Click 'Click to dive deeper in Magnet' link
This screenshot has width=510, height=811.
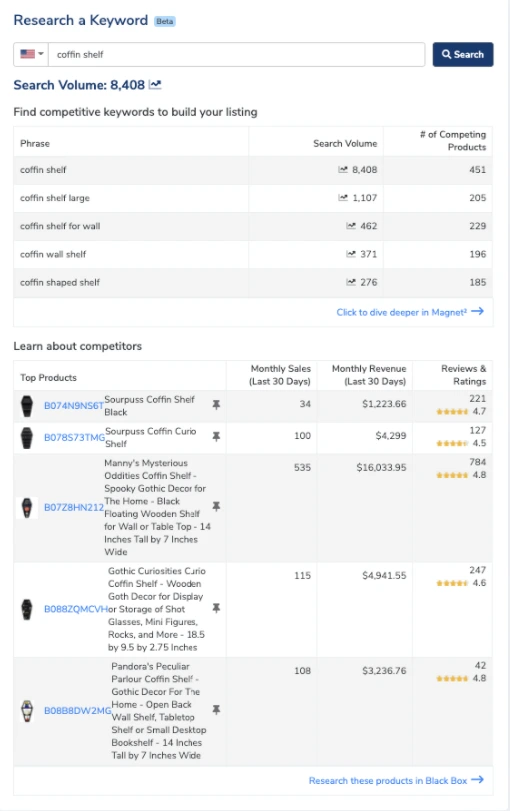tap(401, 312)
